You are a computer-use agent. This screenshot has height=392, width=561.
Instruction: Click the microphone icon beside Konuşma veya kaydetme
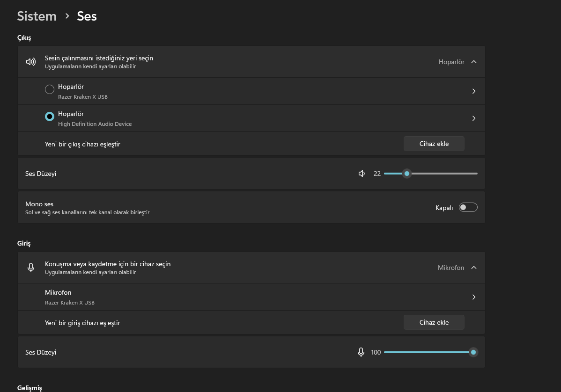tap(31, 268)
